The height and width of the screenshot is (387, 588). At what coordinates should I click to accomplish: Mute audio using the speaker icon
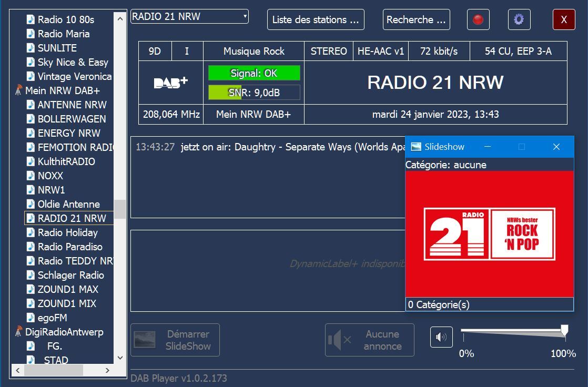[x=441, y=337]
